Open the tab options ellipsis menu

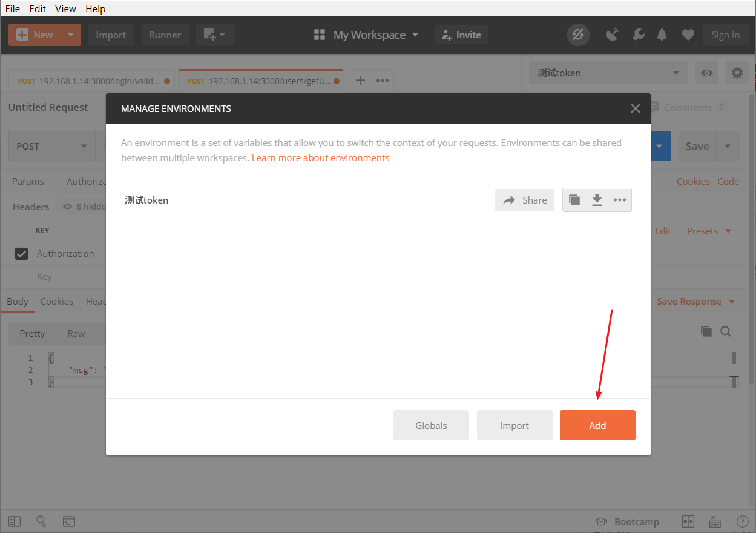[382, 80]
